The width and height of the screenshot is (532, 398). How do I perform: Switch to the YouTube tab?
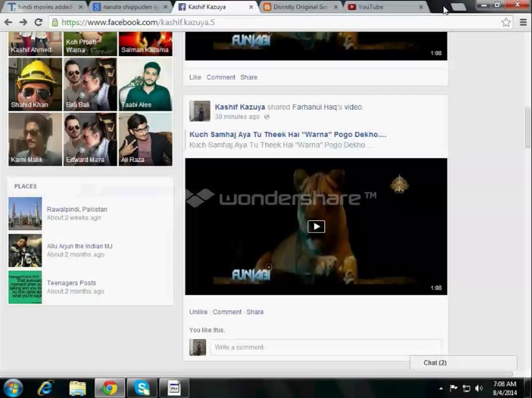(x=385, y=7)
